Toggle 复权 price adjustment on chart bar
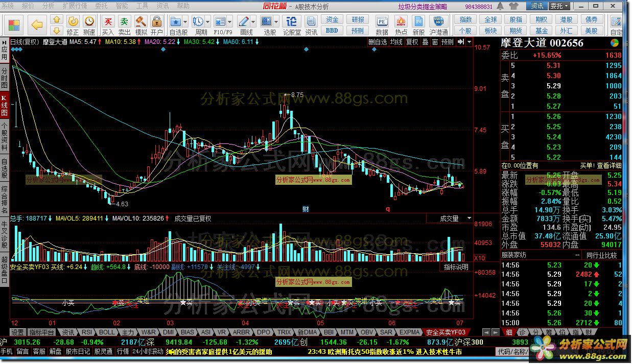This screenshot has width=632, height=364. (412, 42)
